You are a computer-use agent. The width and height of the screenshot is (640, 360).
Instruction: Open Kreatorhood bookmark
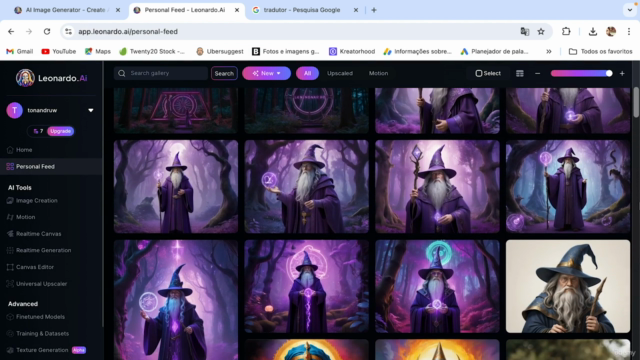[x=352, y=51]
